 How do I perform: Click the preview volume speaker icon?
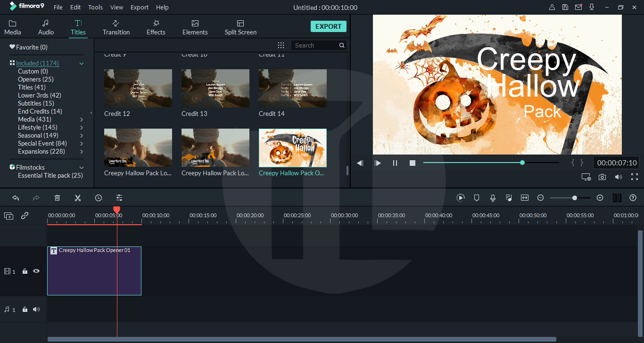(618, 177)
